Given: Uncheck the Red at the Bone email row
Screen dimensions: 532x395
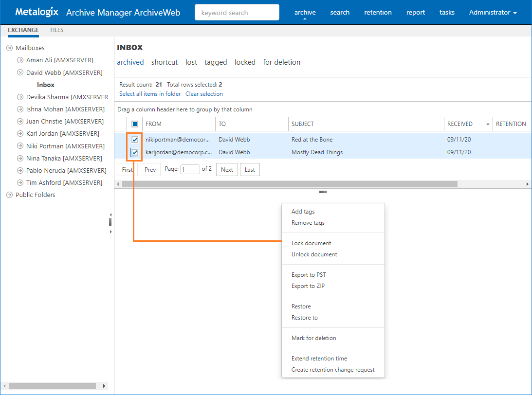Looking at the screenshot, I should point(135,140).
